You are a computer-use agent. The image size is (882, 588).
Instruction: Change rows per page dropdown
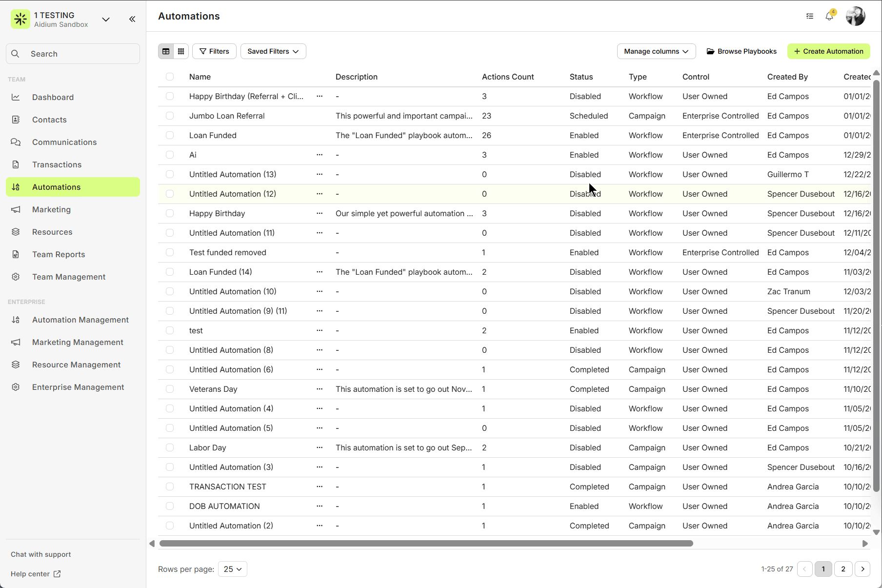point(232,569)
